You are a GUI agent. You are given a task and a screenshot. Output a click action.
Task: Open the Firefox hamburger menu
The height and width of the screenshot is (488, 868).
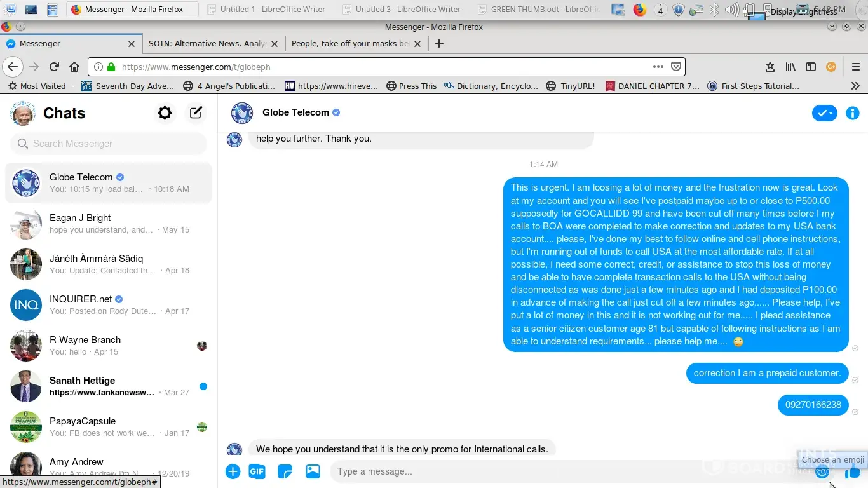pyautogui.click(x=856, y=67)
